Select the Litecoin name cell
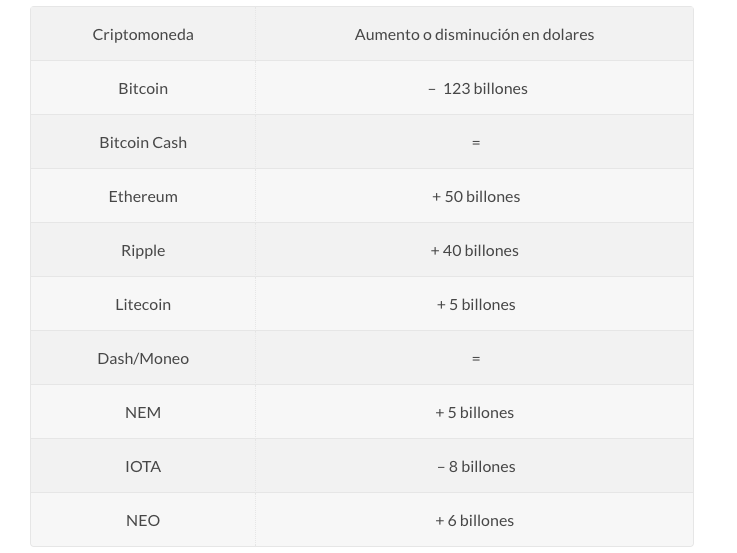737x553 pixels. point(143,304)
